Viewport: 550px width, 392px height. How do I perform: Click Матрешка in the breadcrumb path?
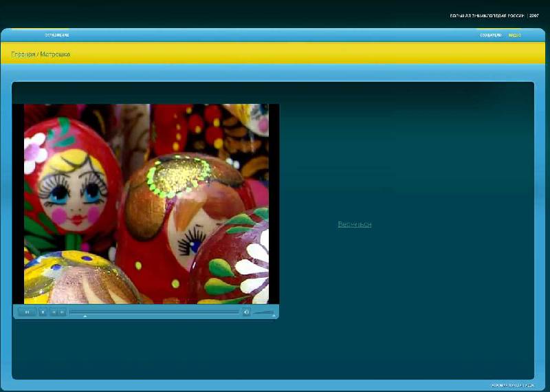click(55, 54)
